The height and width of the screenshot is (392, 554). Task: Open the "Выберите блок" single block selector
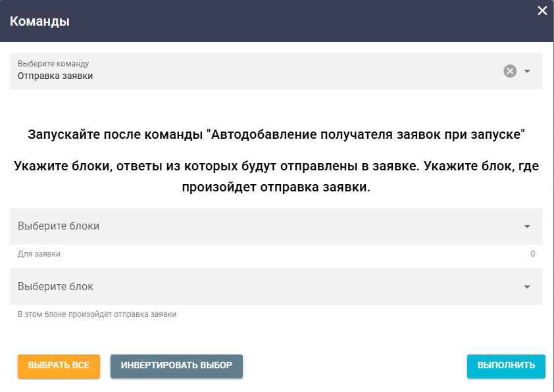263,286
